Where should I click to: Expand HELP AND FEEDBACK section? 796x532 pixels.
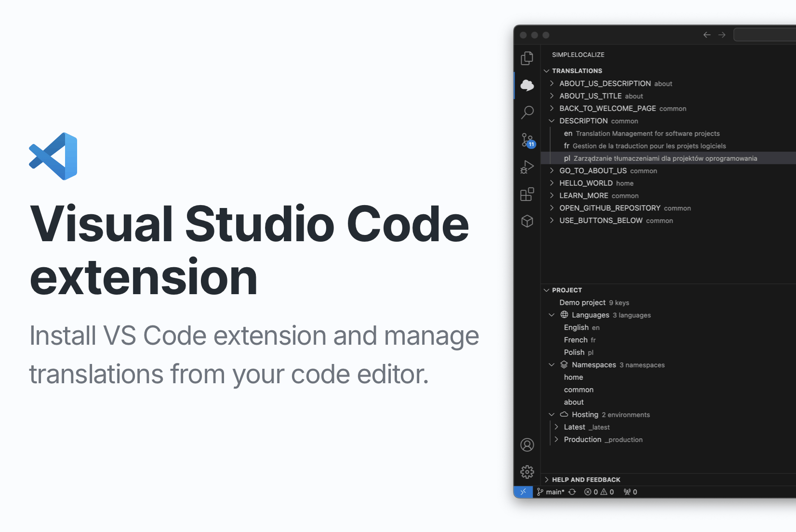(547, 480)
